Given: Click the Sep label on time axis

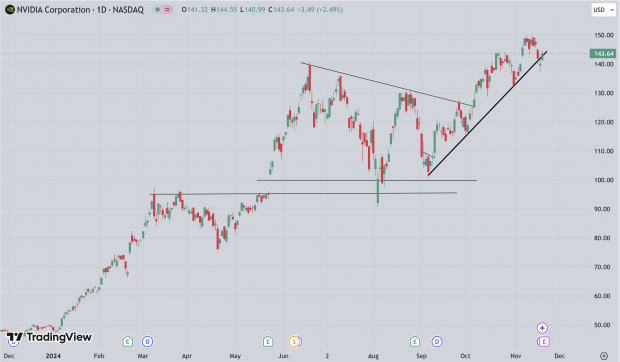Looking at the screenshot, I should coord(422,356).
